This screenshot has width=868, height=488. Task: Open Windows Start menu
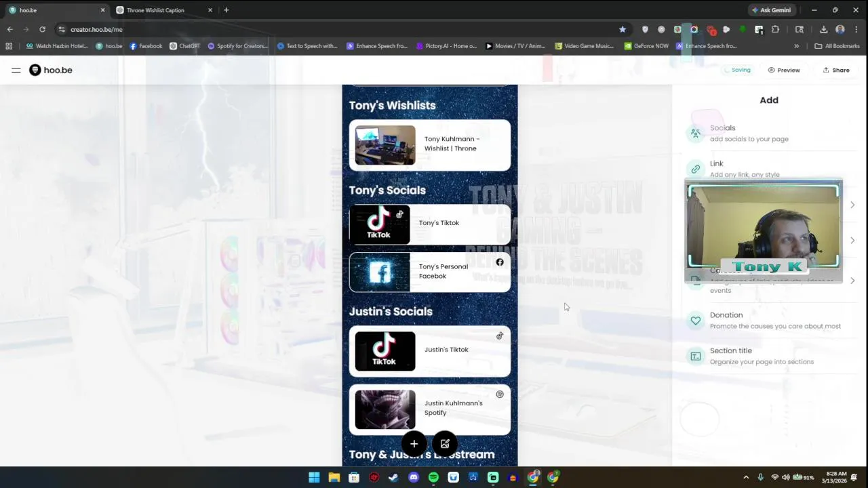click(x=314, y=477)
